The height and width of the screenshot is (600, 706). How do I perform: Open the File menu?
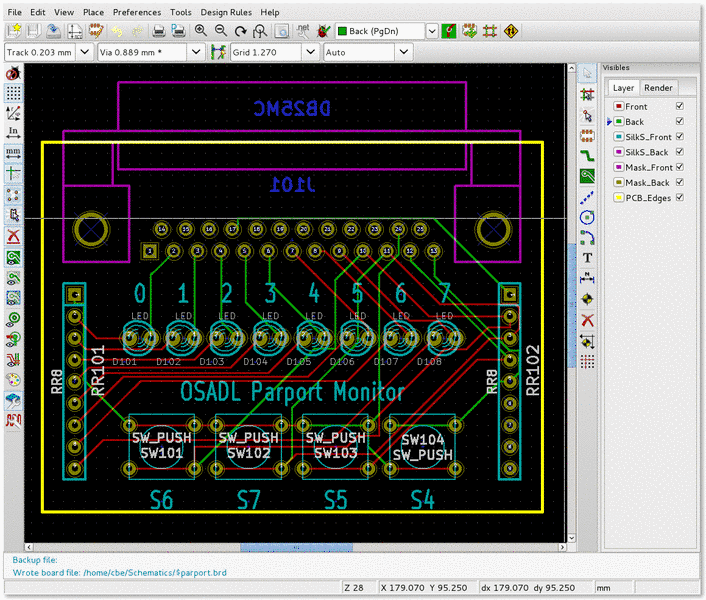pos(14,12)
